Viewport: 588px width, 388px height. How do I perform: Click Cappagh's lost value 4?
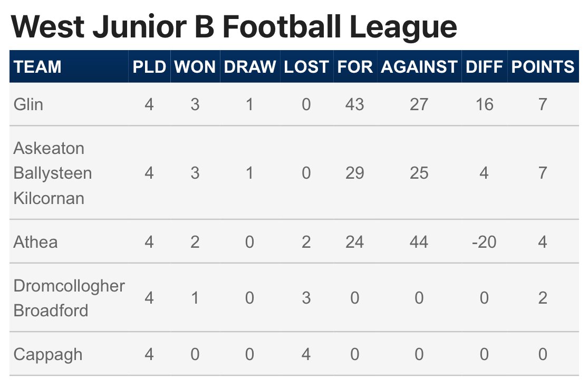point(306,354)
